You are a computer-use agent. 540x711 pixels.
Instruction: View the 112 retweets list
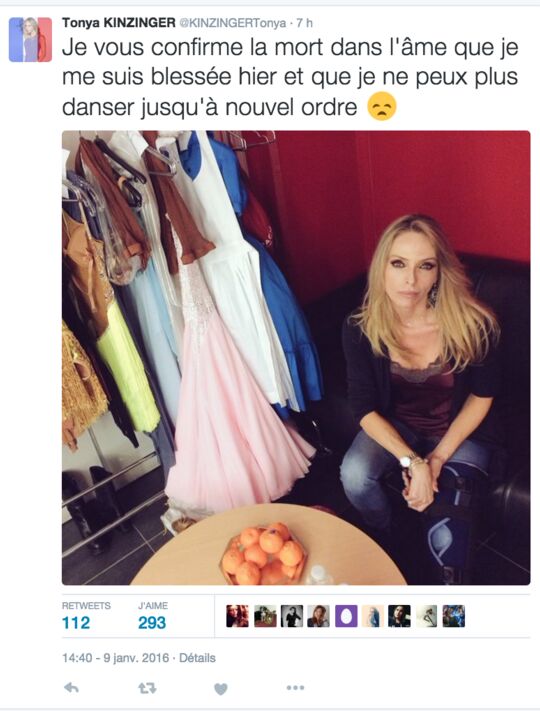click(86, 616)
